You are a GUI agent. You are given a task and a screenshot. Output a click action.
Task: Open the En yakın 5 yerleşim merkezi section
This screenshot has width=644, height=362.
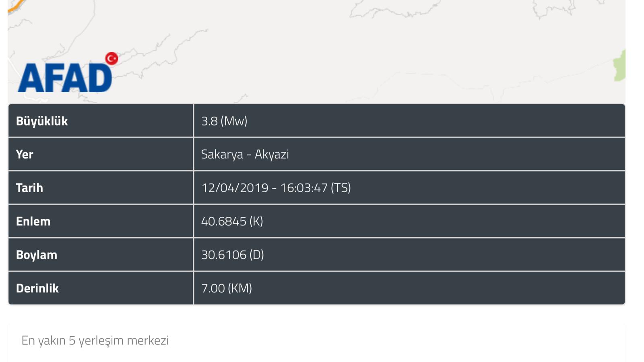click(95, 340)
